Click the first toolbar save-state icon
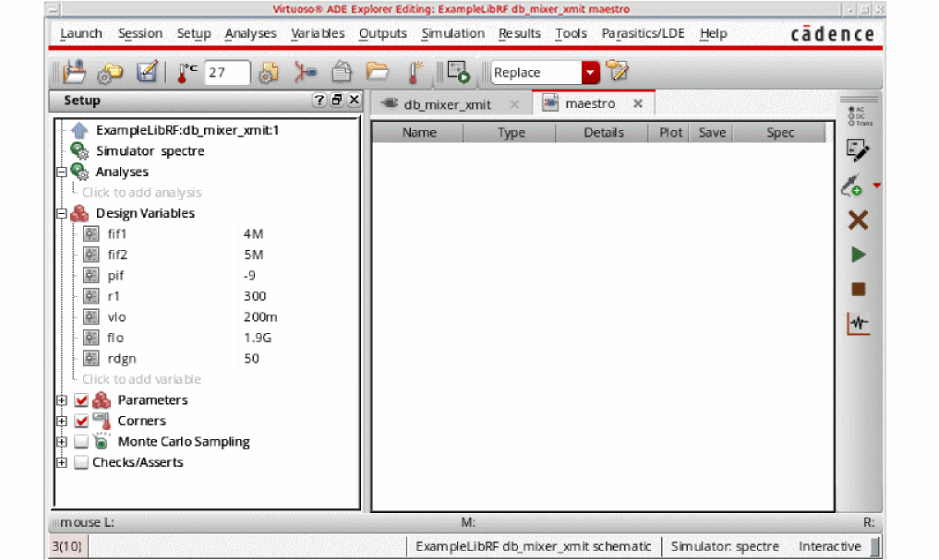 pyautogui.click(x=75, y=72)
